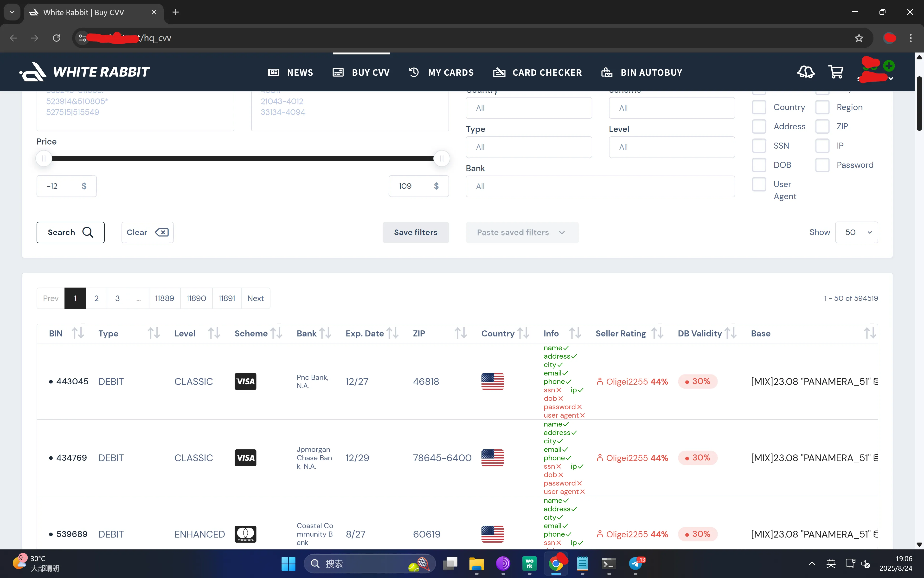Click the Clear filters button
The width and height of the screenshot is (924, 578).
[147, 232]
